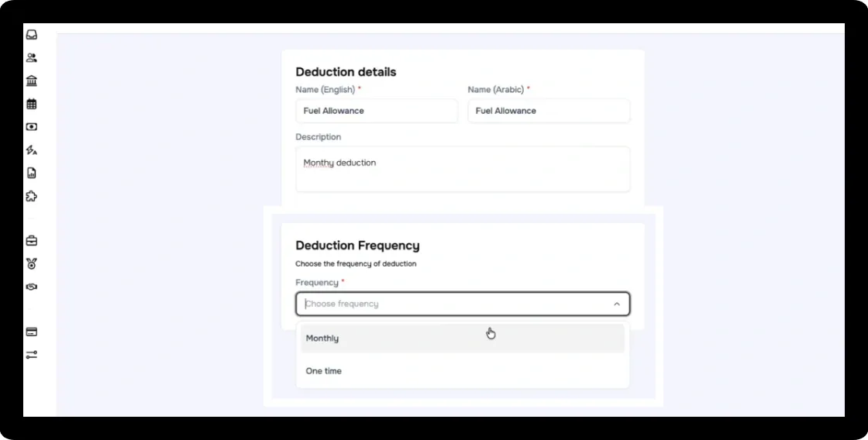Click the puzzle piece integrations icon

[x=32, y=196]
